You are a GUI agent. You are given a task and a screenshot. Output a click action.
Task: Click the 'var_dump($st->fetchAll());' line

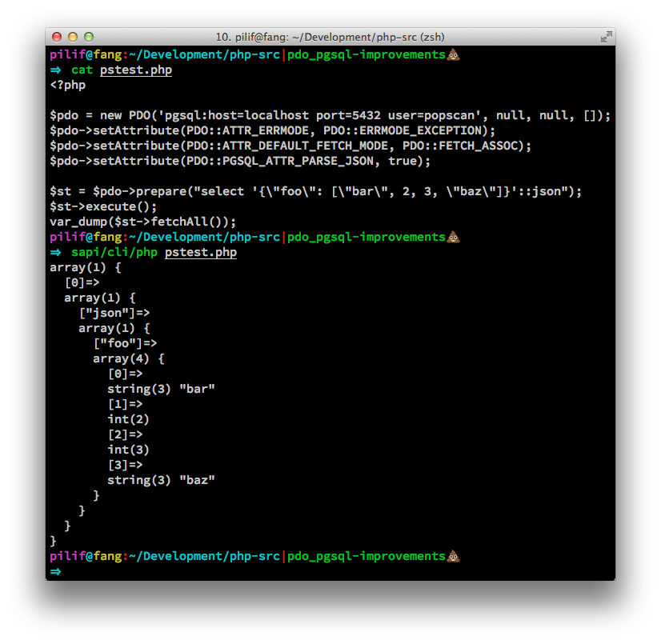click(x=143, y=222)
